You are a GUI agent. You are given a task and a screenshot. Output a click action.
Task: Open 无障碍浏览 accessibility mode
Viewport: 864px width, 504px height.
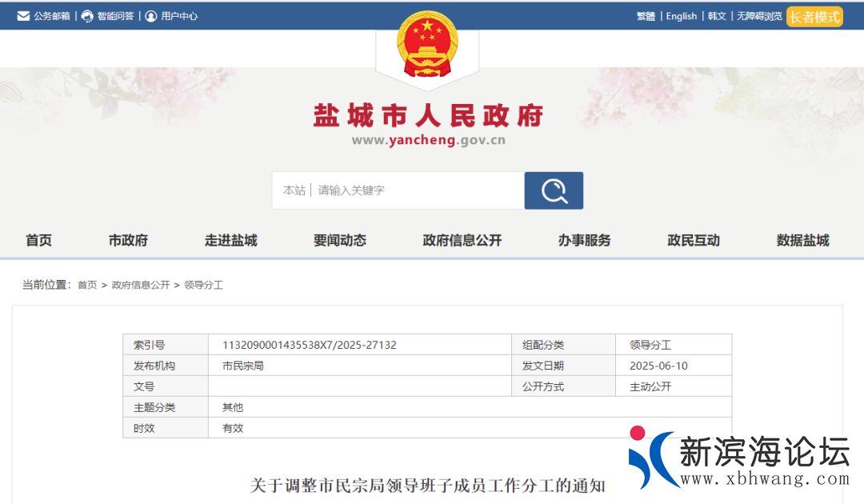click(x=758, y=16)
